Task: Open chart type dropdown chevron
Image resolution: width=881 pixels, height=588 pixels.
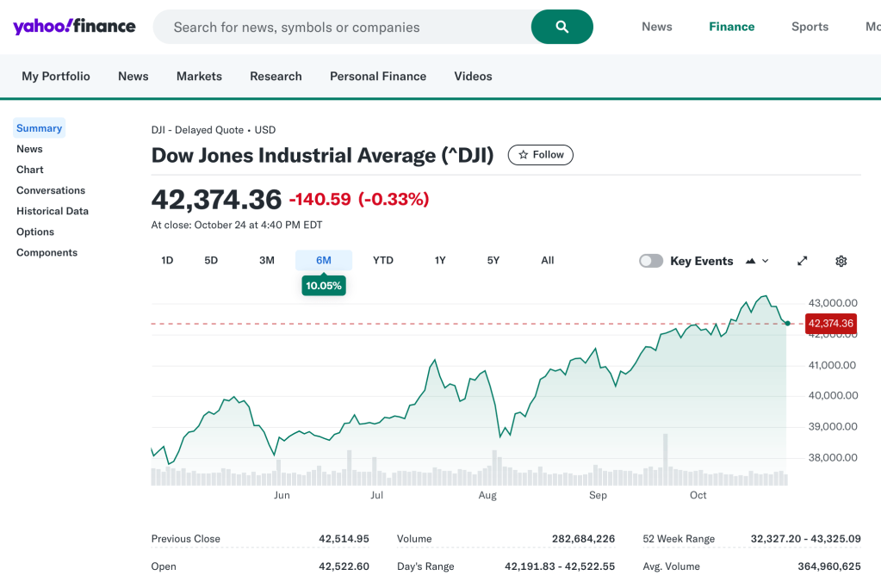Action: (766, 261)
